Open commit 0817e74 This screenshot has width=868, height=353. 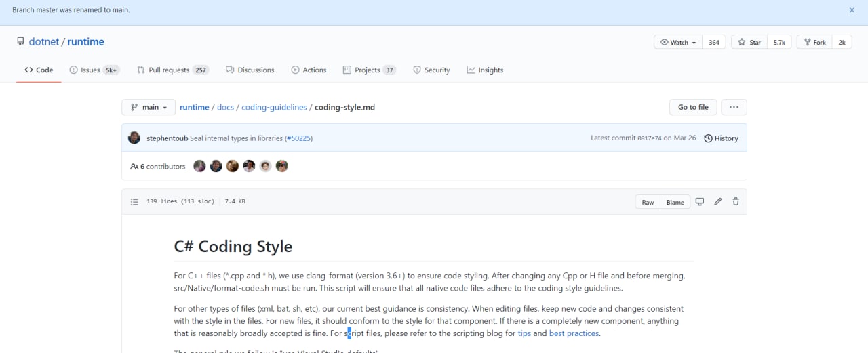[x=649, y=138]
